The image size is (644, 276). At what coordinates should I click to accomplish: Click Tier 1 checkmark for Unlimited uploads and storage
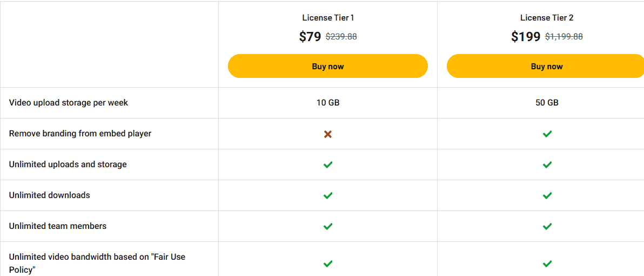[x=328, y=165]
